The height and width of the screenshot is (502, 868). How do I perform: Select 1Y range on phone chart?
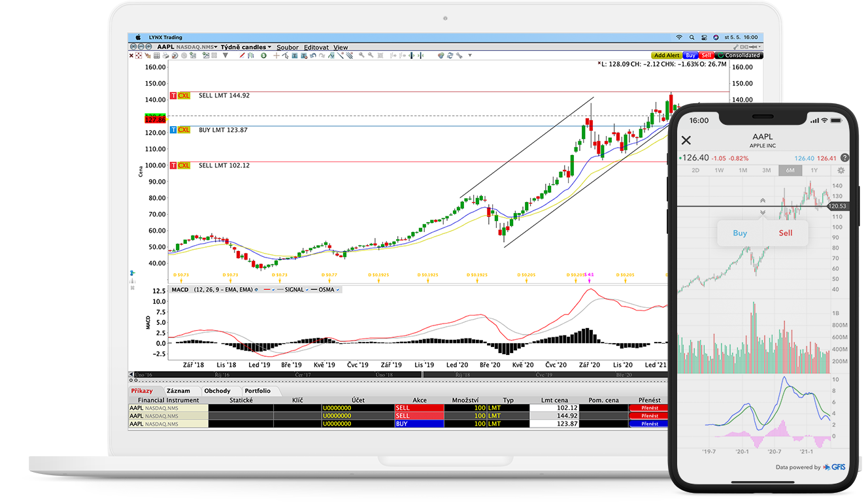coord(814,171)
